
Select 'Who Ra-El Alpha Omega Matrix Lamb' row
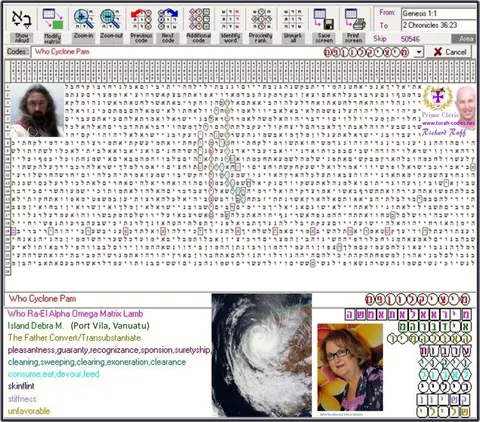coord(75,314)
